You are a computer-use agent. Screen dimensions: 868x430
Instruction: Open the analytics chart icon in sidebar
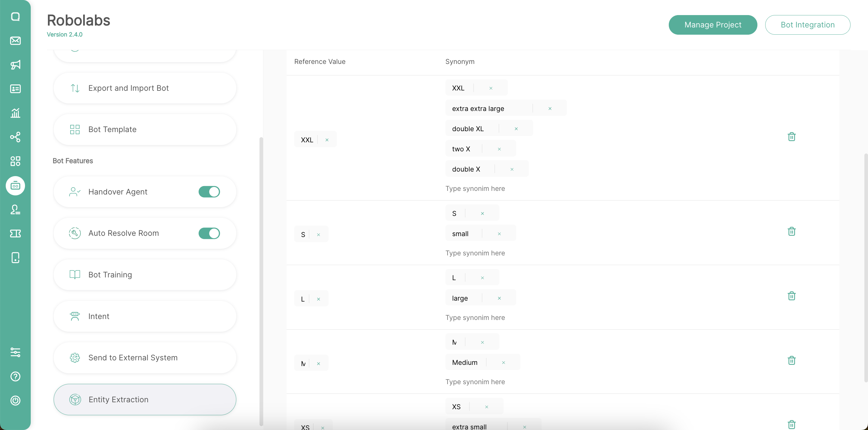coord(15,113)
